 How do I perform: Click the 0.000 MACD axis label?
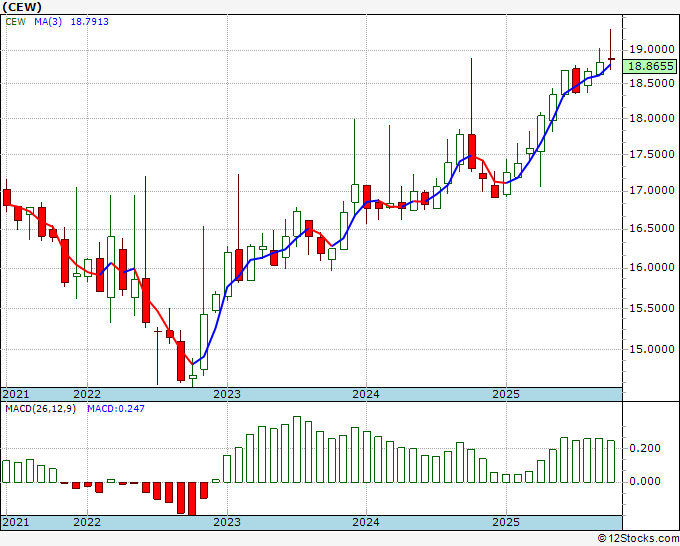(645, 481)
